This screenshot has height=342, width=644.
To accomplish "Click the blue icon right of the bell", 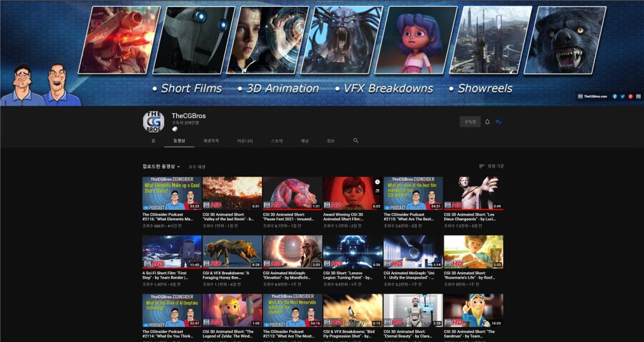I will [x=499, y=122].
